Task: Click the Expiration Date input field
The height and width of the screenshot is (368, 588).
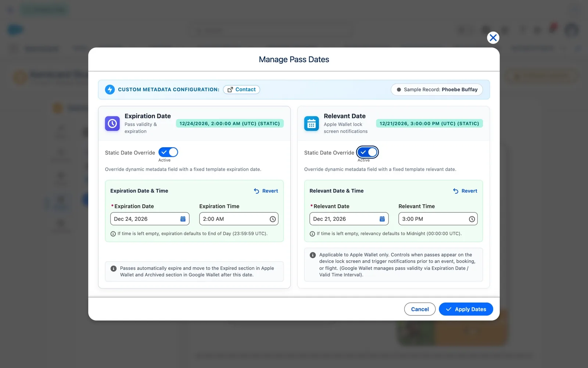Action: (x=150, y=219)
